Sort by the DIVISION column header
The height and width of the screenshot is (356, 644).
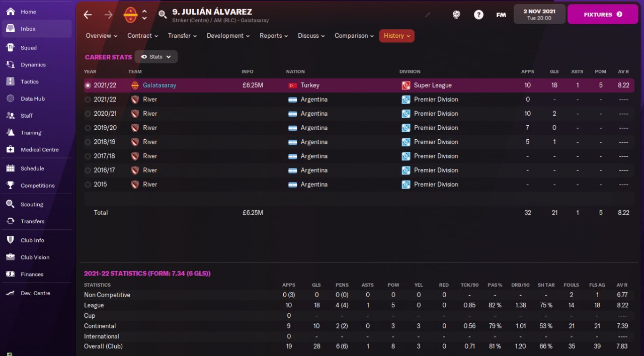[410, 71]
